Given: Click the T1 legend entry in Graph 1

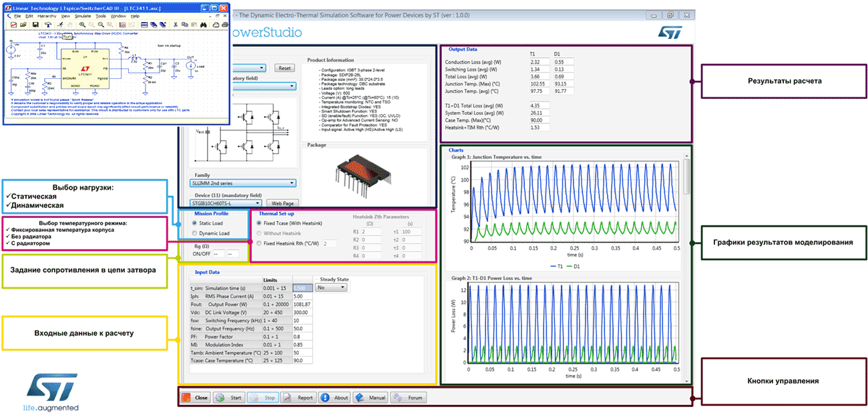Looking at the screenshot, I should point(557,266).
